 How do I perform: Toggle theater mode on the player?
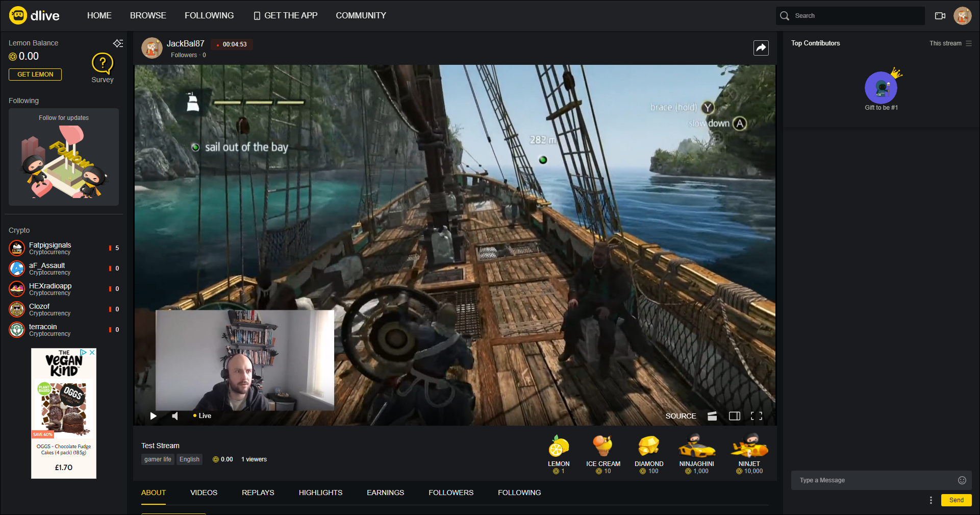tap(734, 416)
